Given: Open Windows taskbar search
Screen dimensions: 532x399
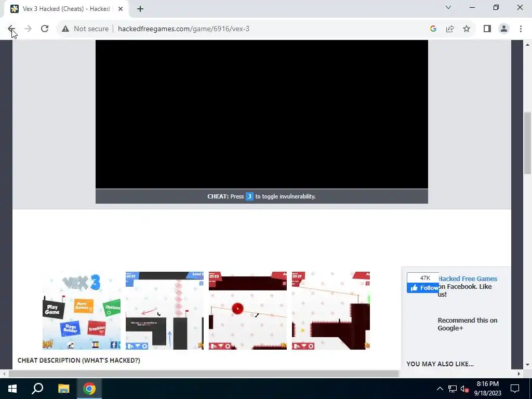Looking at the screenshot, I should tap(37, 389).
